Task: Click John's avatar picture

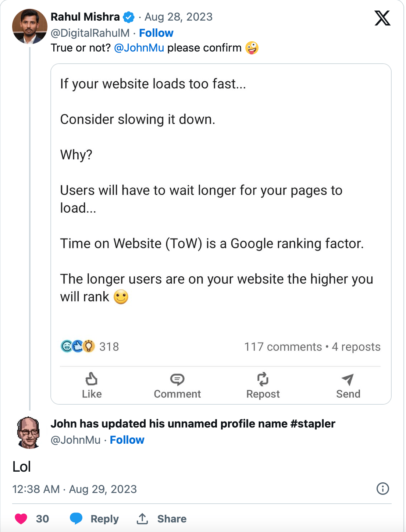Action: 28,433
